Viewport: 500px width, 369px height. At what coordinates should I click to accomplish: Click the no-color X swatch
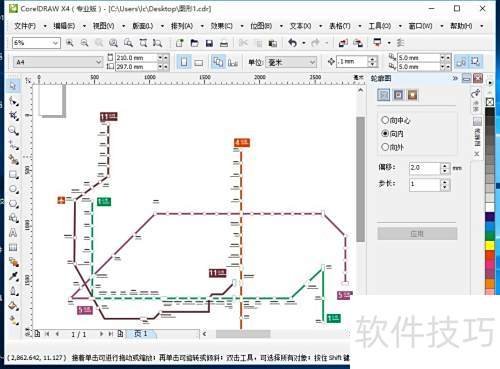coord(490,102)
